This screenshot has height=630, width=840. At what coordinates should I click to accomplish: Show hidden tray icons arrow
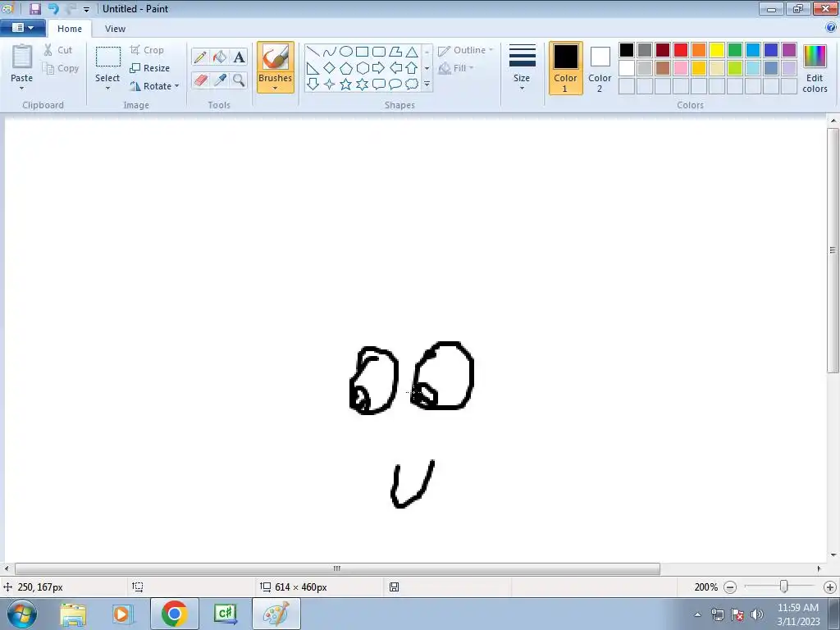pyautogui.click(x=697, y=614)
